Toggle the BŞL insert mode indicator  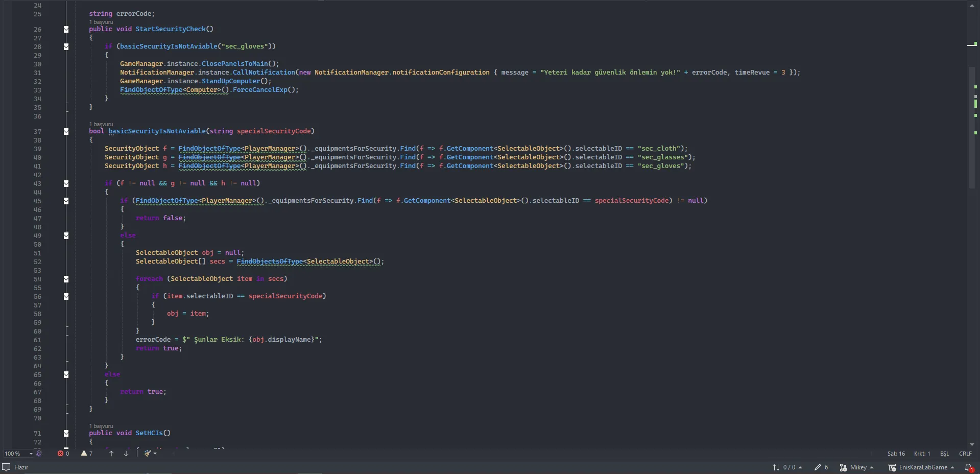coord(944,454)
